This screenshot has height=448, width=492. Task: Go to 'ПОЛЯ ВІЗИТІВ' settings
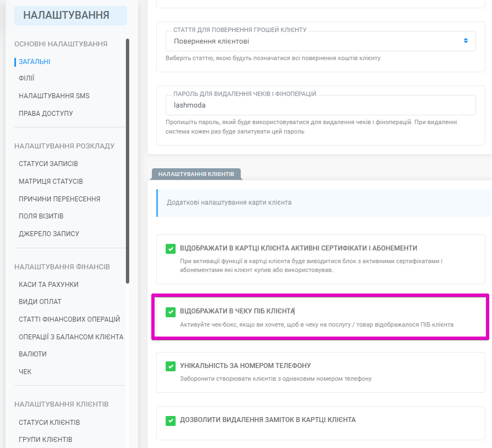click(x=41, y=216)
